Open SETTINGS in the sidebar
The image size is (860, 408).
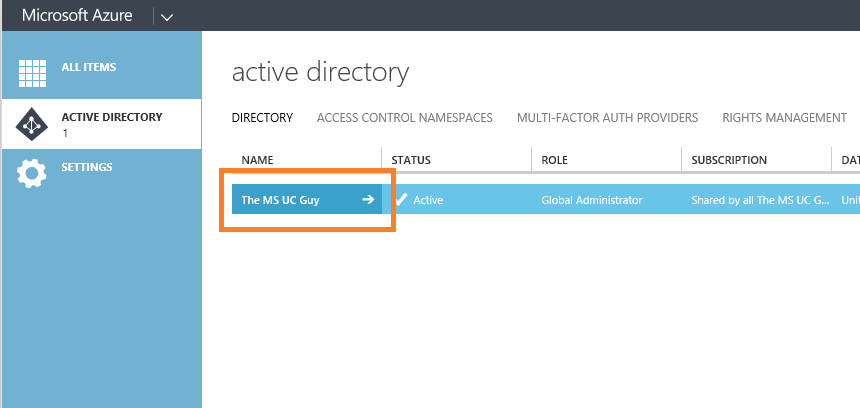click(x=87, y=167)
